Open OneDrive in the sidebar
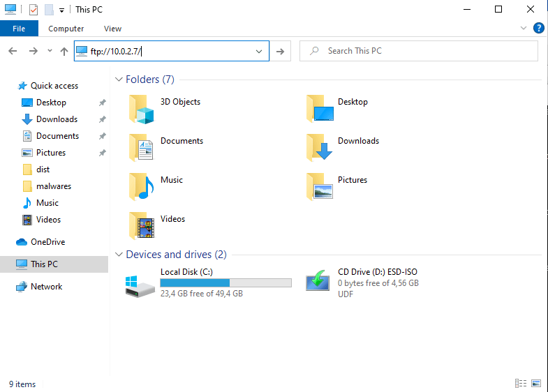 [x=47, y=242]
